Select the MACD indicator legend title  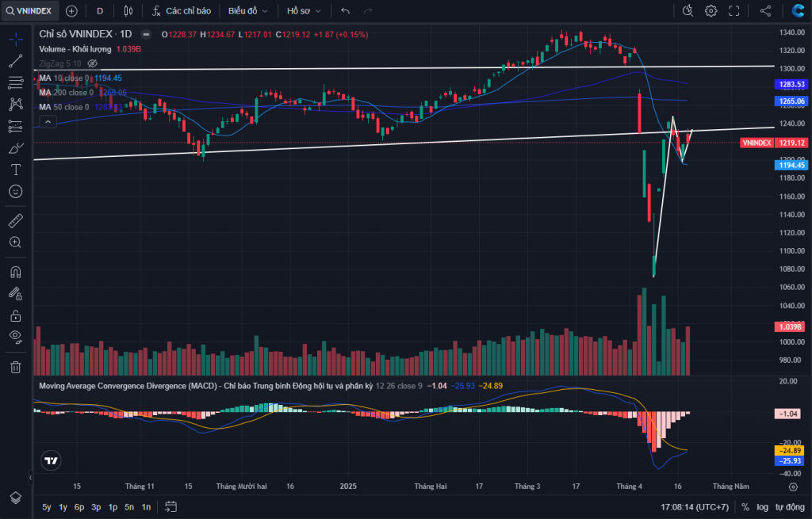pyautogui.click(x=205, y=386)
